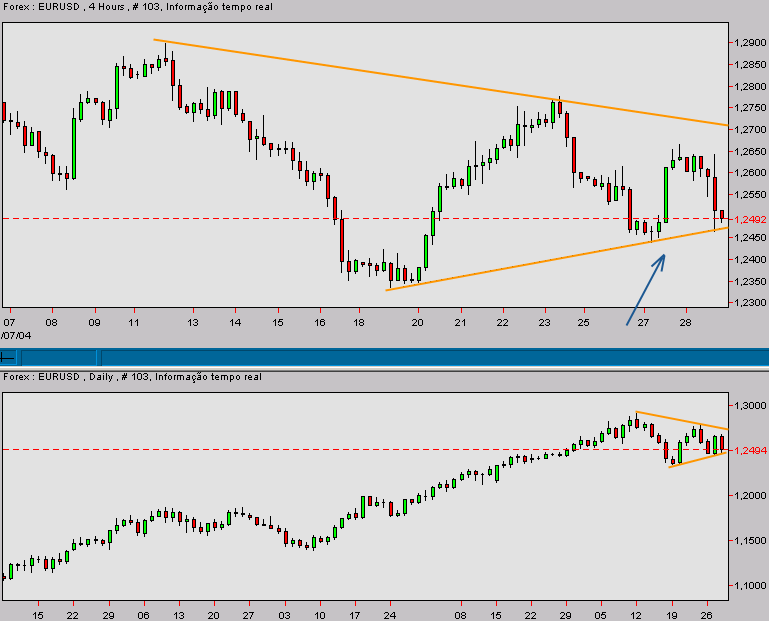Click date label 28 on the 4 Hours axis
Screen dimensions: 769x621
(685, 322)
